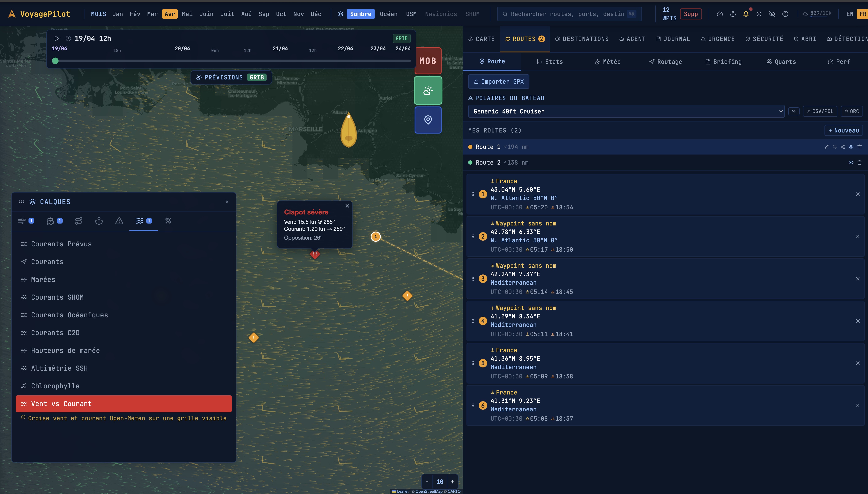Select the wind layers category icon

(26, 221)
